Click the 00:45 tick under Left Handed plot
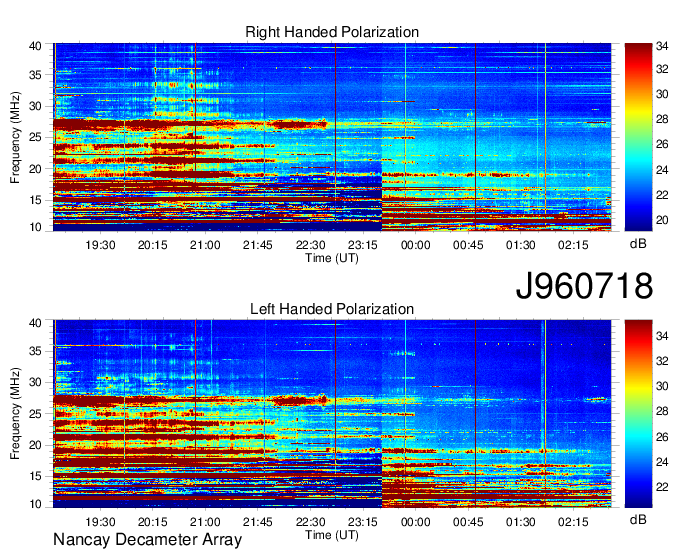The image size is (680, 552). click(x=468, y=522)
